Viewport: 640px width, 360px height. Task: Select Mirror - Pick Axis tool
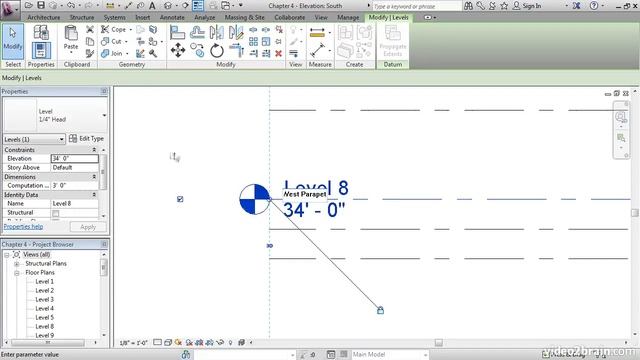click(216, 33)
